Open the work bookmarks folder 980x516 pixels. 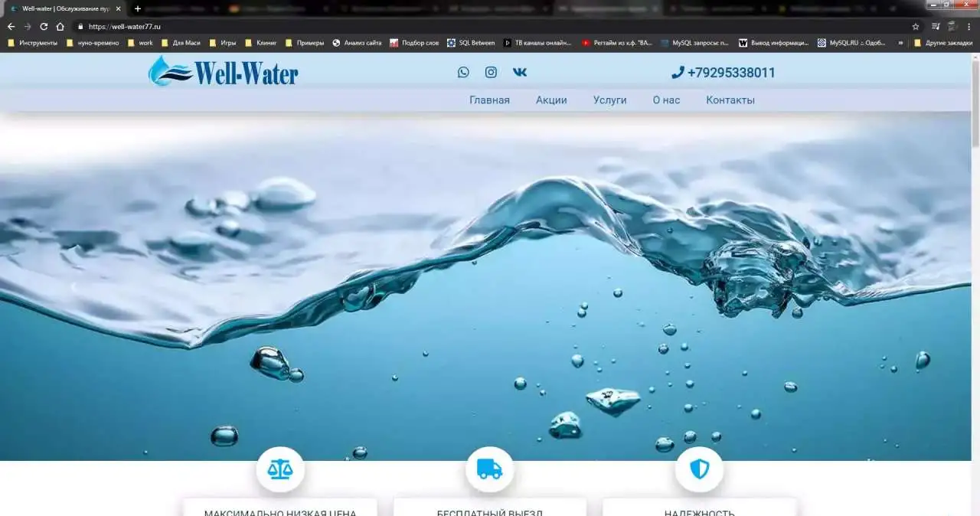[x=140, y=43]
